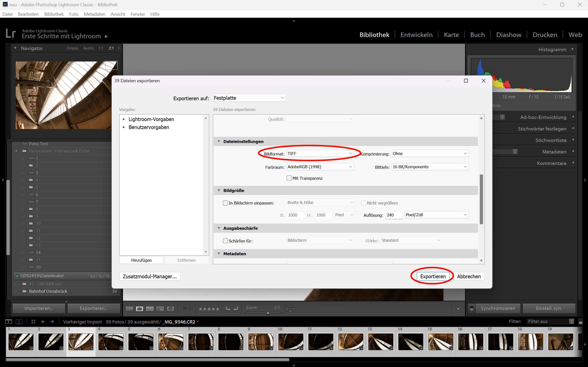Open the Bittiefe dropdown
Screen dimensions: 588x367
[x=430, y=167]
